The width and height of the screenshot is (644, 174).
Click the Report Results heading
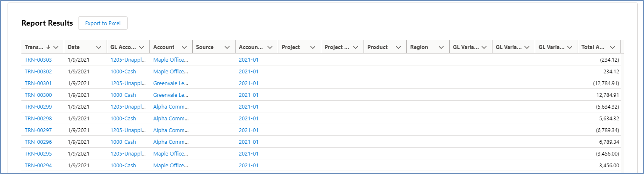[x=47, y=23]
